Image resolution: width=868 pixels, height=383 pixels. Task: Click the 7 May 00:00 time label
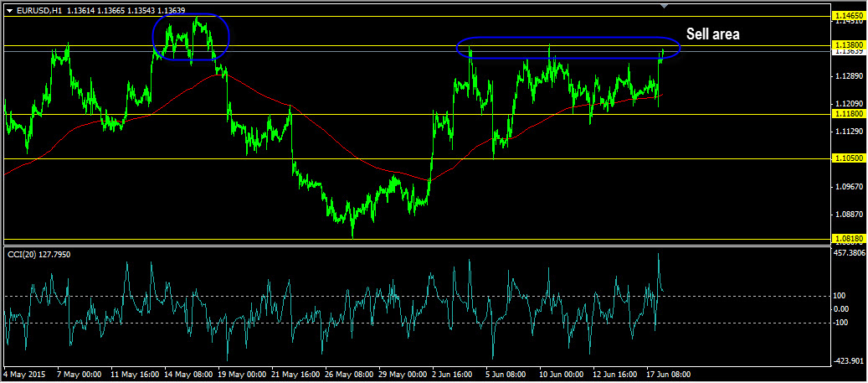click(80, 375)
